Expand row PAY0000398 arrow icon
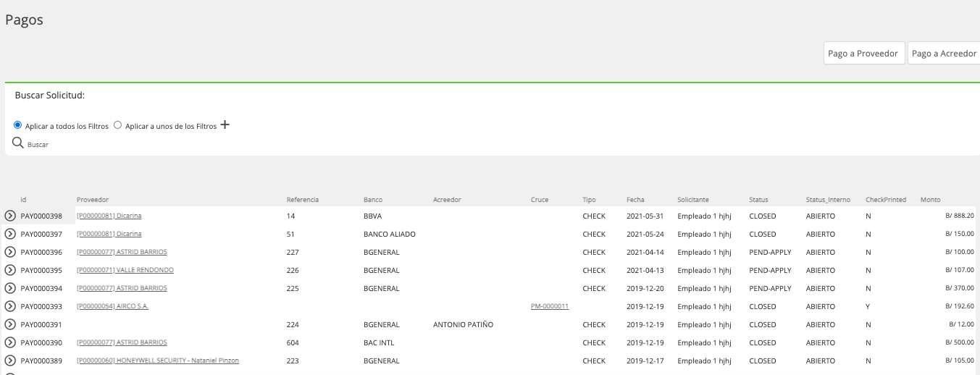The width and height of the screenshot is (980, 375). pyautogui.click(x=10, y=216)
